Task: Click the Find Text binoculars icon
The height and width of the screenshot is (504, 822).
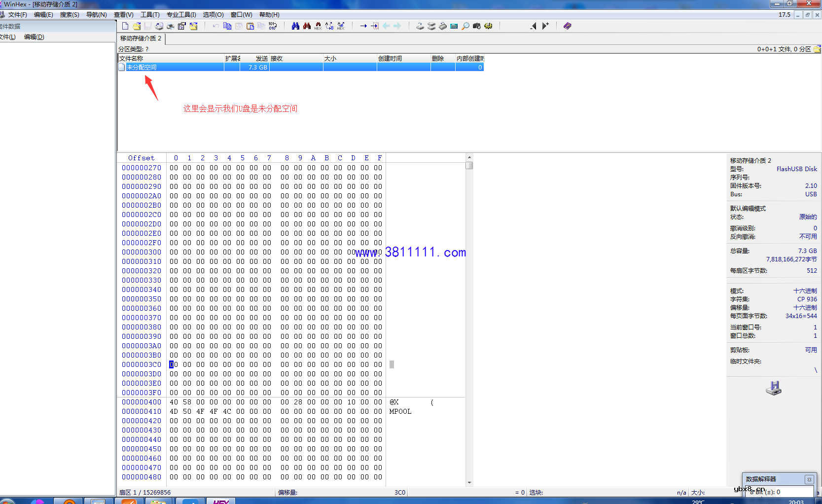Action: (x=295, y=26)
